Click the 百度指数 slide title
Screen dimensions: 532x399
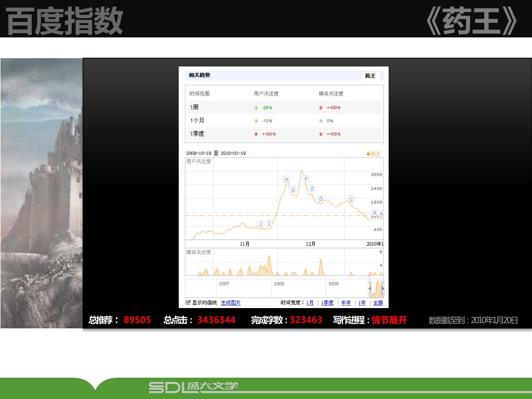[x=64, y=21]
